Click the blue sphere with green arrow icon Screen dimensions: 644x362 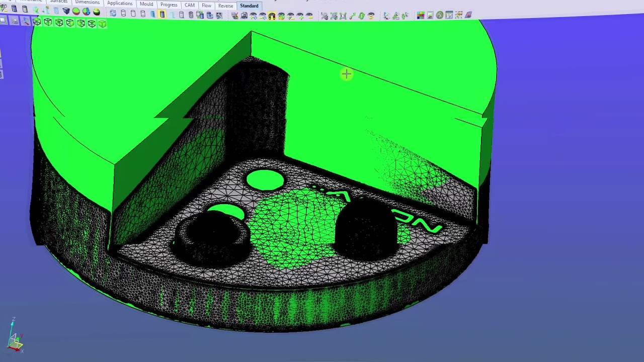(86, 12)
